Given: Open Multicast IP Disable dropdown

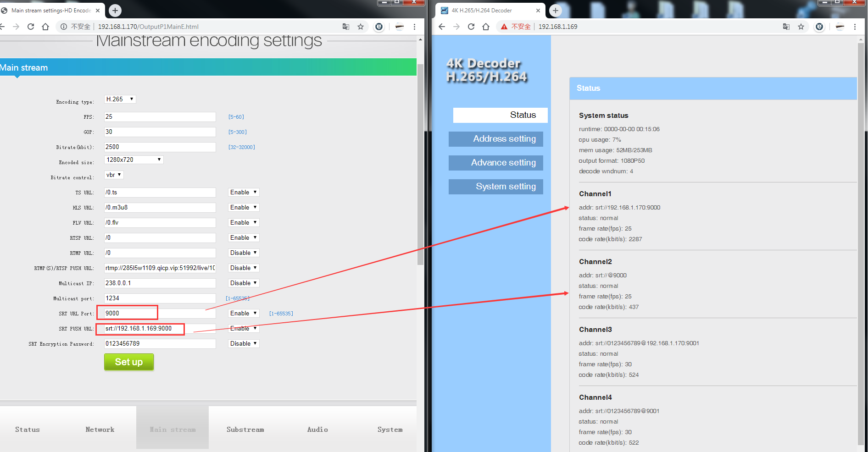Looking at the screenshot, I should tap(244, 283).
